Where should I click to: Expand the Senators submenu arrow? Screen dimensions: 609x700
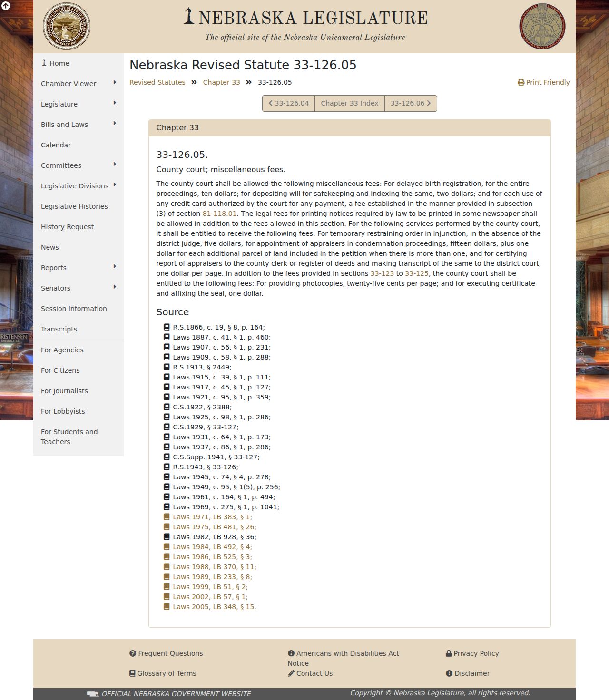pos(115,287)
